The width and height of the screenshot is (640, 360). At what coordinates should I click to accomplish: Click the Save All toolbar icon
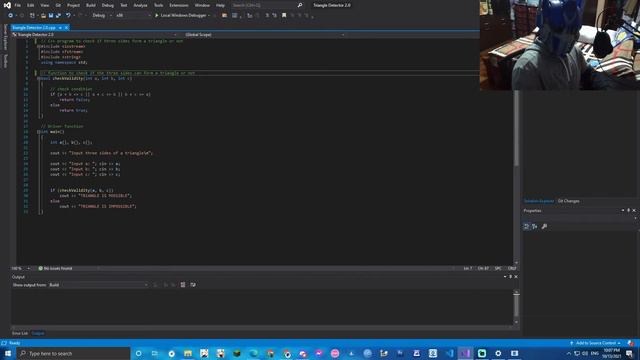pyautogui.click(x=58, y=16)
